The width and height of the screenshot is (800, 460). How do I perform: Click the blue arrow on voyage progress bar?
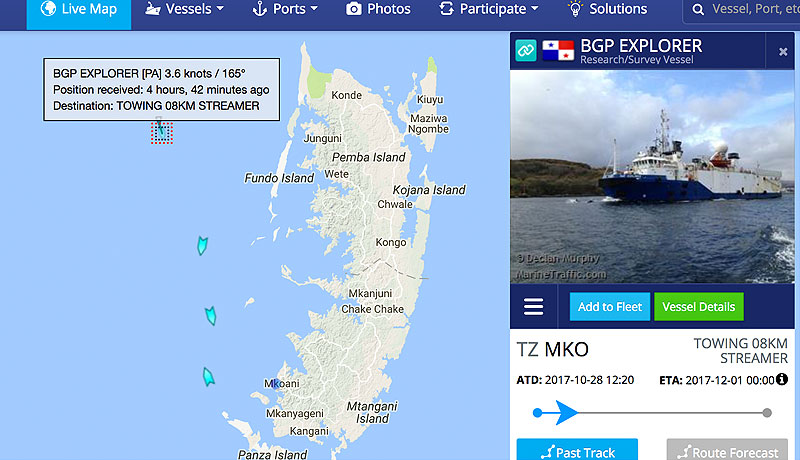coord(566,413)
